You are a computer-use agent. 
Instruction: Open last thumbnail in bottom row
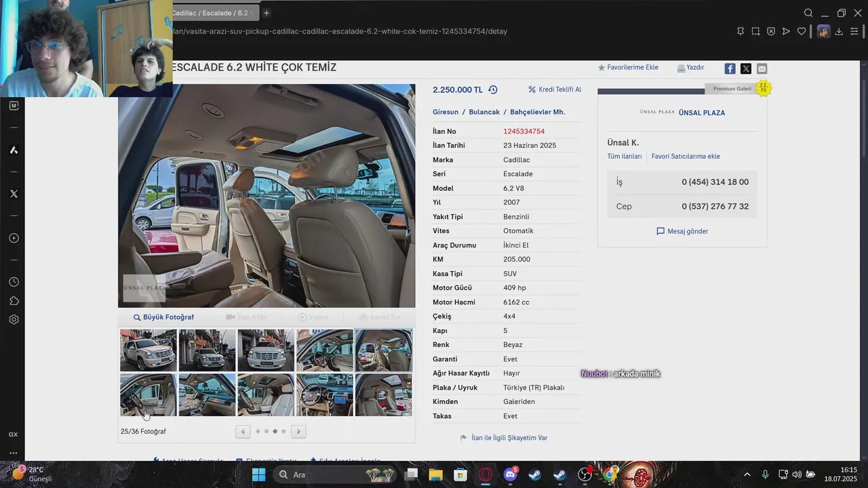(x=383, y=394)
